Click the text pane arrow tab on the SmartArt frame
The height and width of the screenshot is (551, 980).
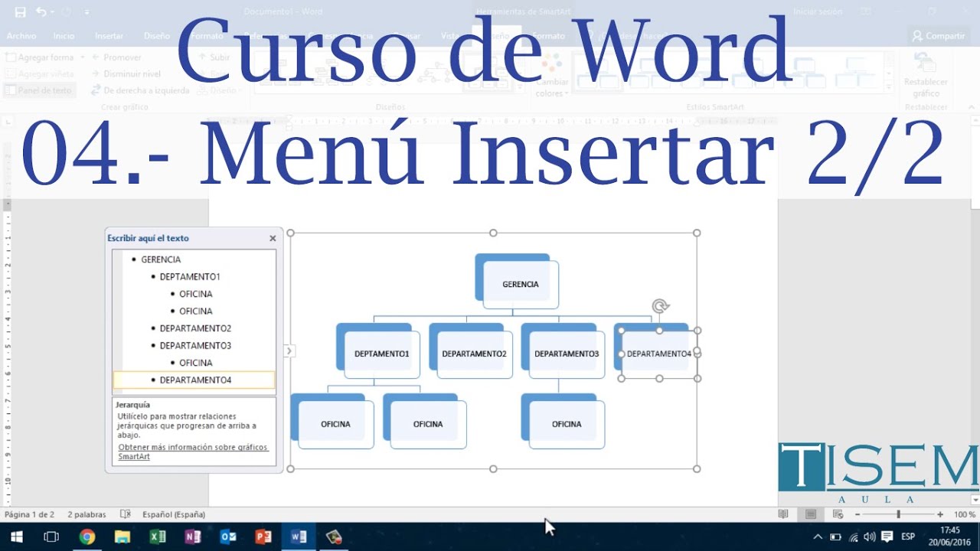(289, 351)
